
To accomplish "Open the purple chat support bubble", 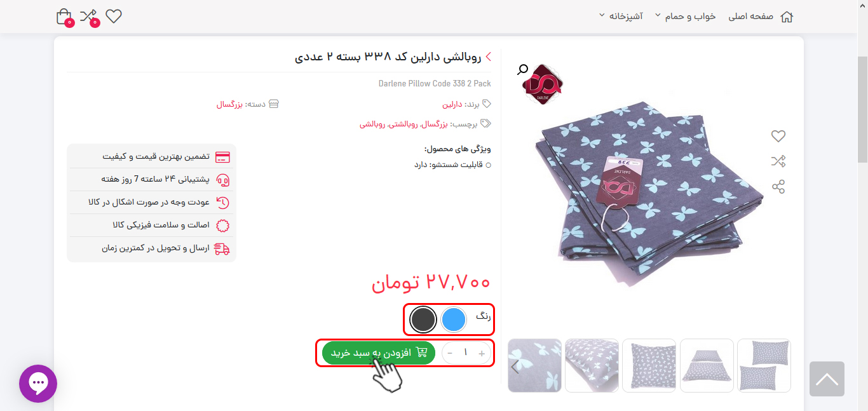I will pyautogui.click(x=38, y=383).
